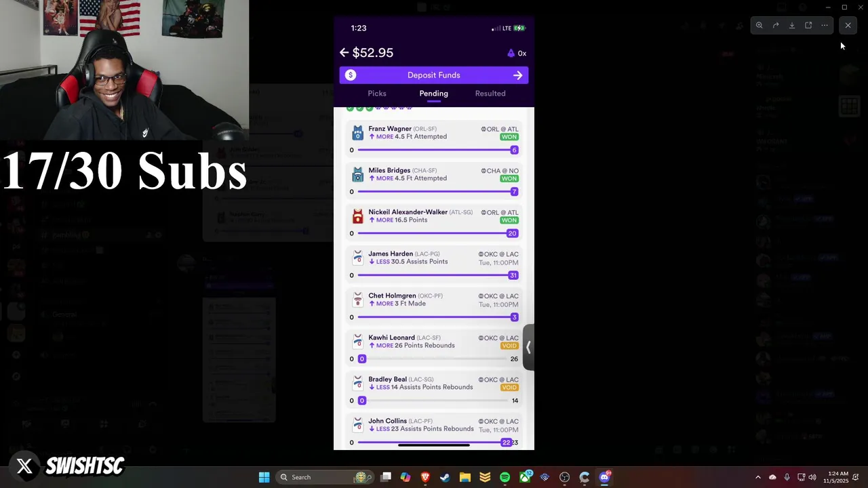Switch to the Resulted tab
The height and width of the screenshot is (488, 868).
point(490,94)
